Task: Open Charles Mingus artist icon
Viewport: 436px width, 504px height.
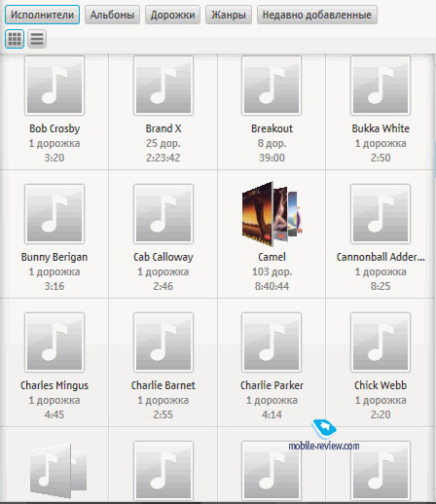Action: point(54,342)
